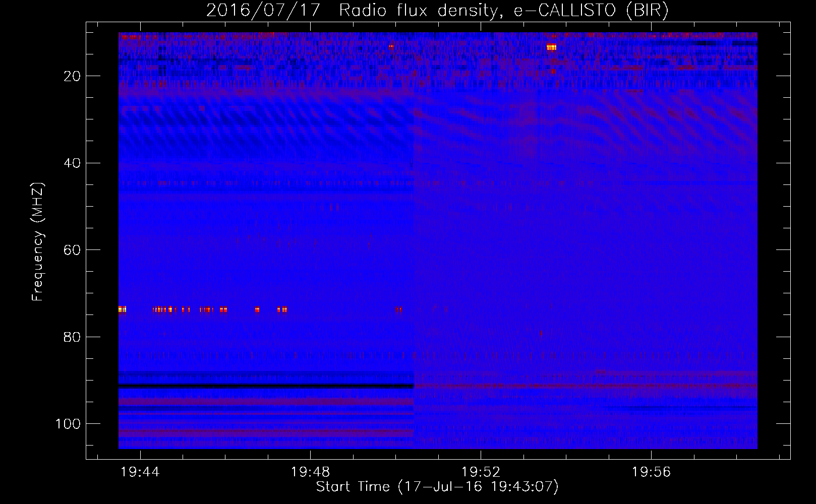
Task: Click the "19:52" time tick label
Action: pyautogui.click(x=481, y=472)
